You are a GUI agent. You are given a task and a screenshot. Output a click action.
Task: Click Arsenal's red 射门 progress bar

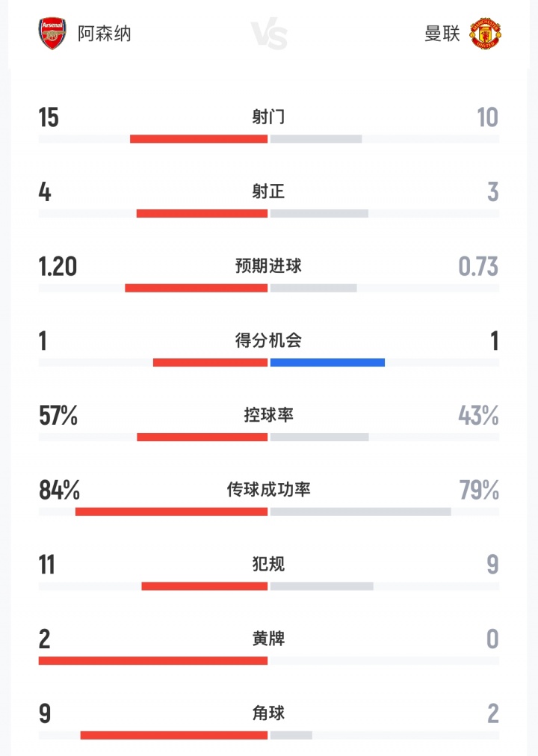click(x=199, y=139)
